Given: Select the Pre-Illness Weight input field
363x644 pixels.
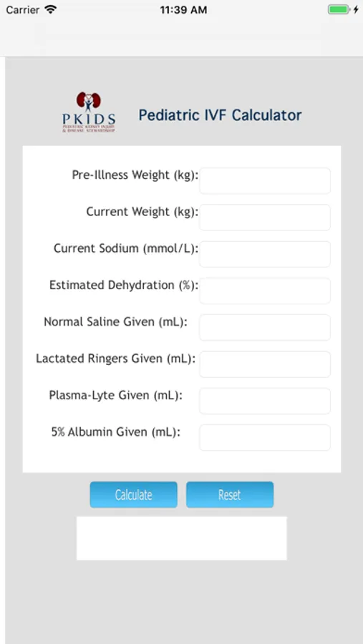Looking at the screenshot, I should tap(265, 181).
